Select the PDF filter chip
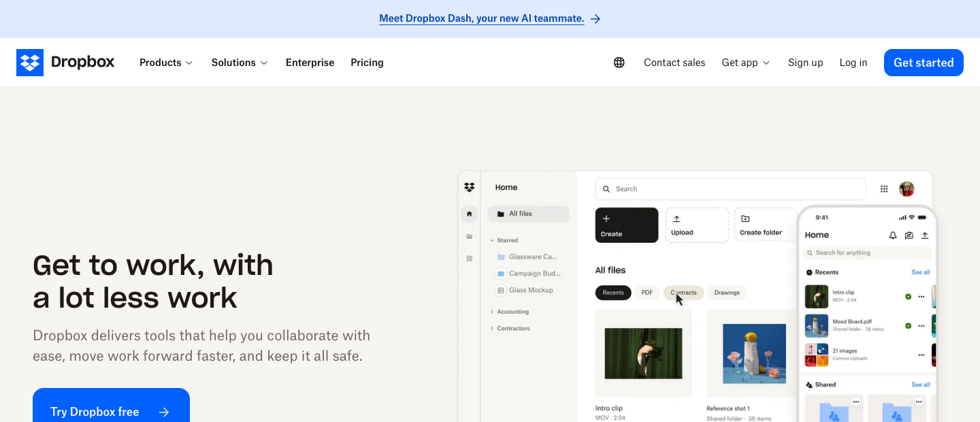980x422 pixels. [647, 293]
